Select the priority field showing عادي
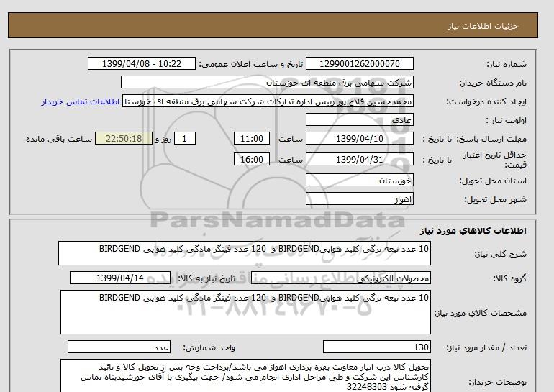This screenshot has height=392, width=554. click(x=359, y=119)
